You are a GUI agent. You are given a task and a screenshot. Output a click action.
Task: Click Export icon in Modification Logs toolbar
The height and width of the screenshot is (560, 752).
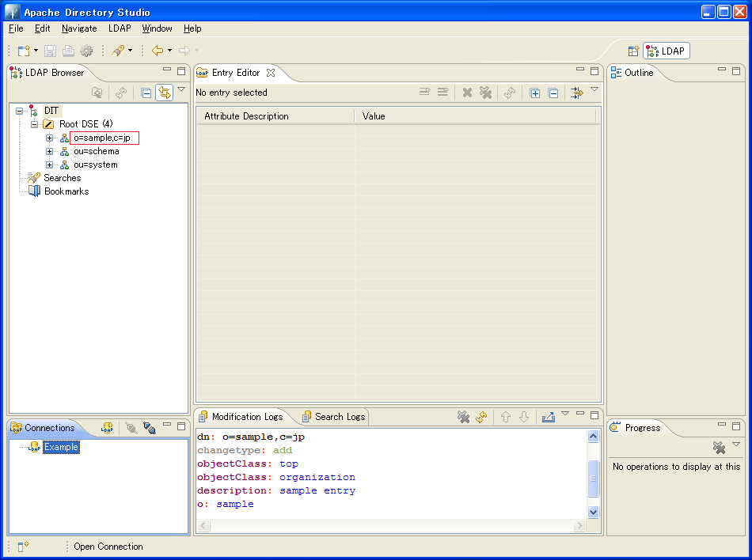click(x=549, y=418)
